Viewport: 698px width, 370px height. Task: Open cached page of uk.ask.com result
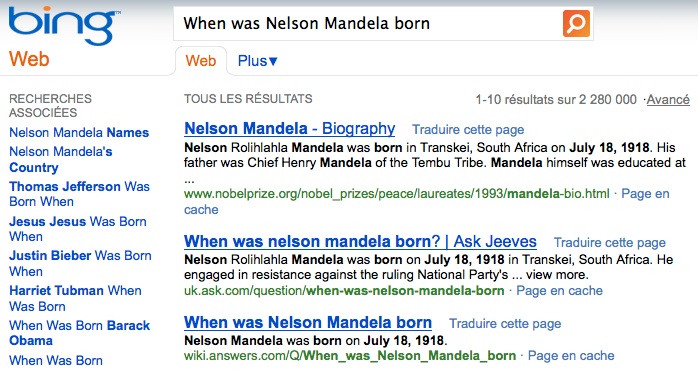coord(559,291)
